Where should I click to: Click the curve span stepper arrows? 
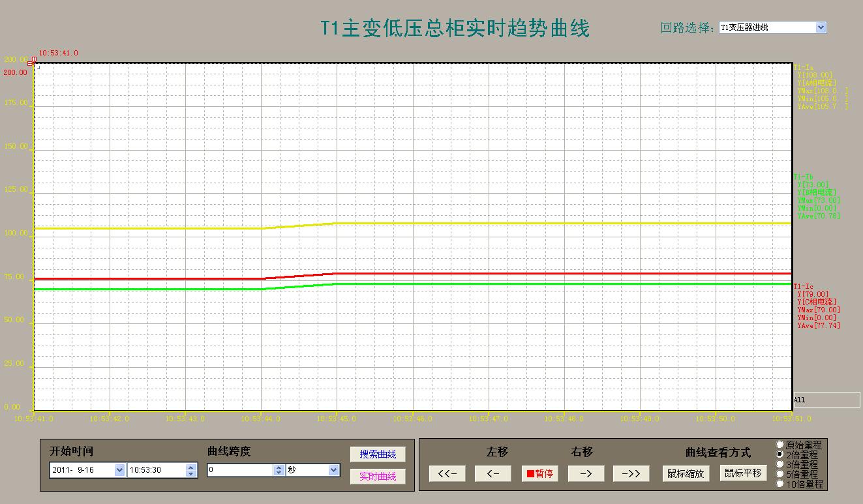[279, 469]
